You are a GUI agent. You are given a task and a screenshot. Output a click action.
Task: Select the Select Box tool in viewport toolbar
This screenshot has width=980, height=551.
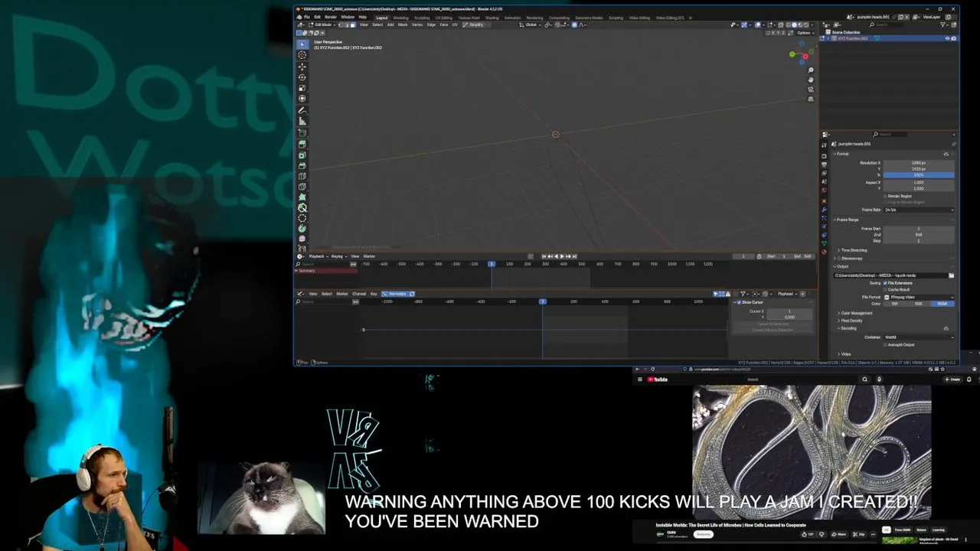tap(302, 44)
